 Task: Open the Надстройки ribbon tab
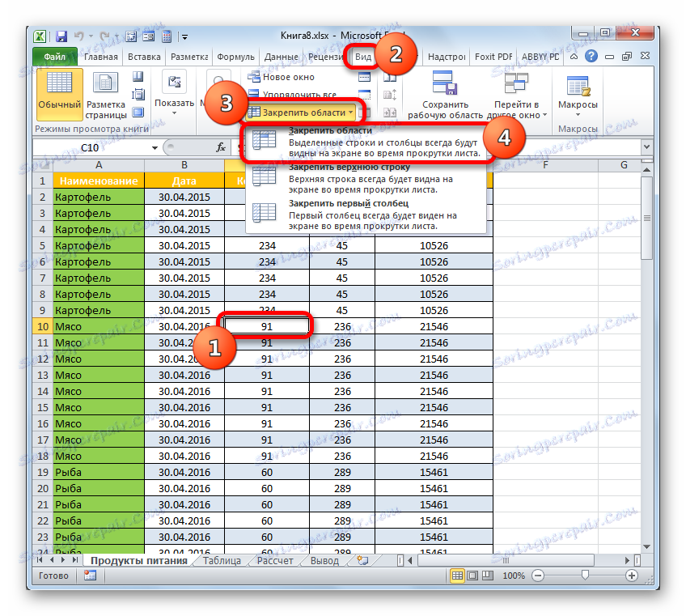click(447, 57)
